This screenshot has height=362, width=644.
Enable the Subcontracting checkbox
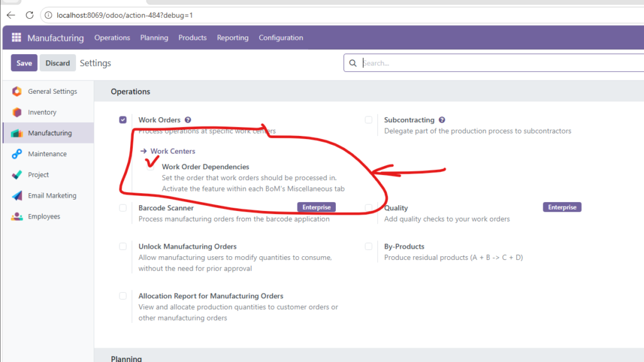coord(369,120)
